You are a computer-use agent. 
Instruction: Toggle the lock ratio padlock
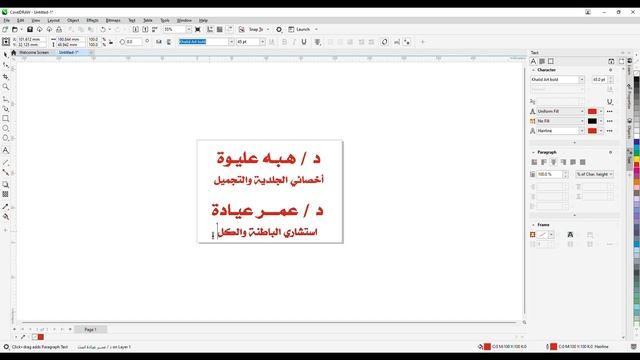(111, 42)
